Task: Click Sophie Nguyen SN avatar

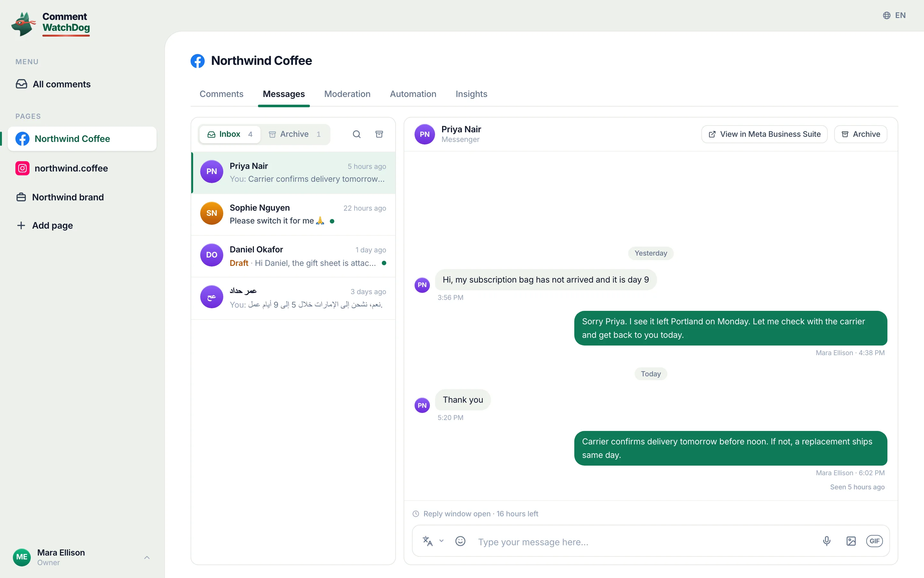Action: point(211,213)
